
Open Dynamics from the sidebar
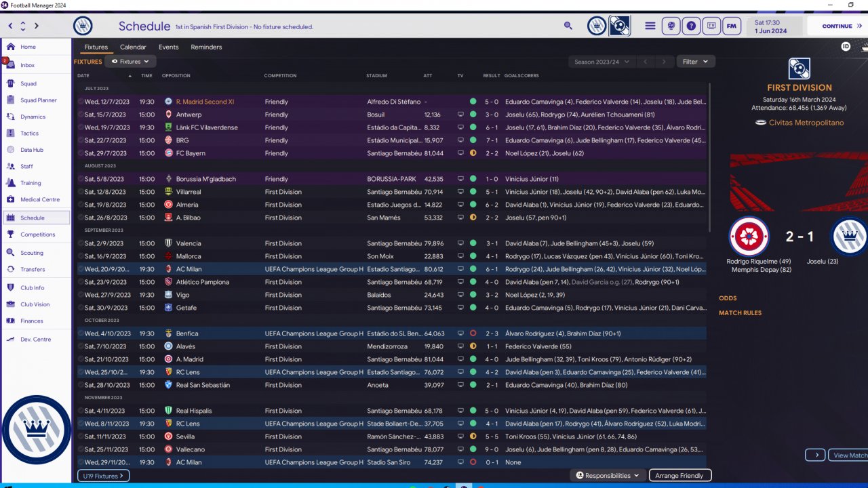[x=36, y=117]
